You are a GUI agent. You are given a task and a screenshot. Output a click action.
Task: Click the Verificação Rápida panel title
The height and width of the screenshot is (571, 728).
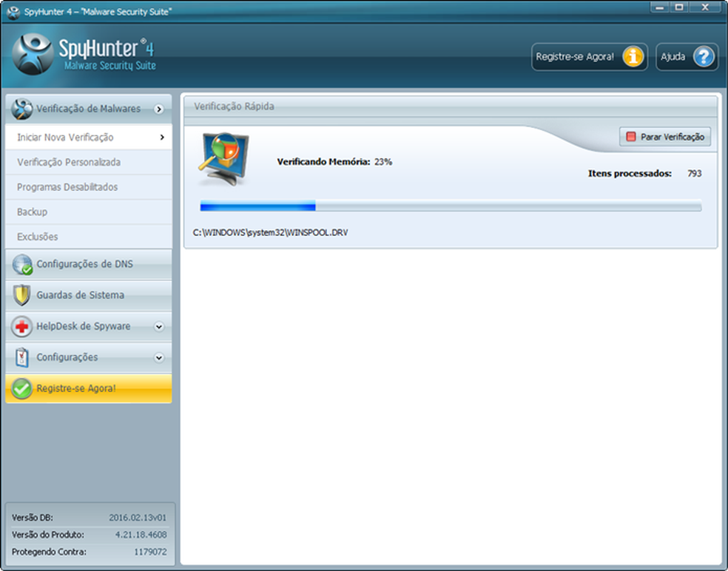pos(234,107)
